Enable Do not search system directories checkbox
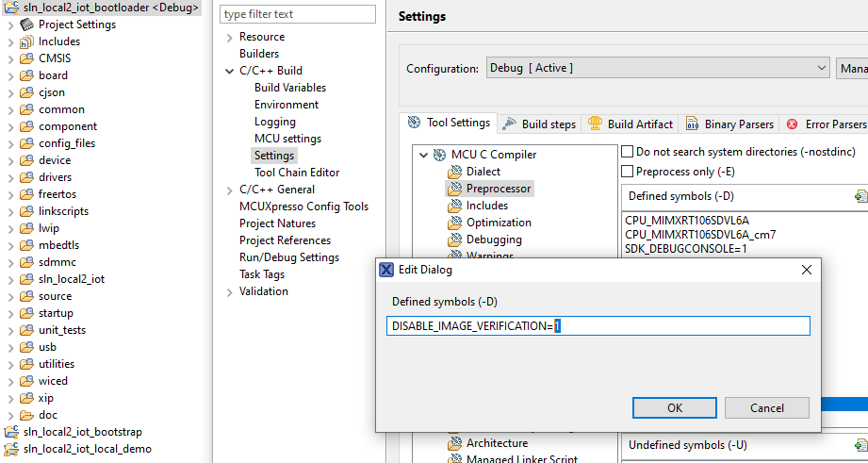The height and width of the screenshot is (463, 868). pos(628,151)
